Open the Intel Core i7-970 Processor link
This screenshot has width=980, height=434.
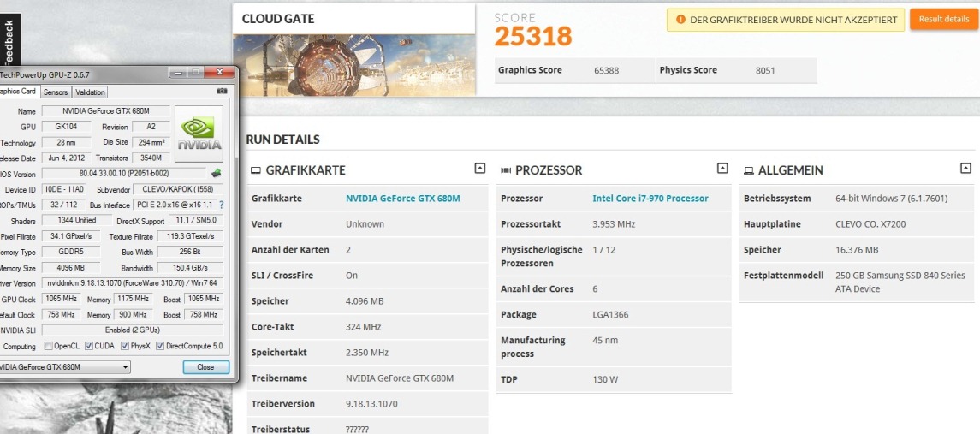650,199
